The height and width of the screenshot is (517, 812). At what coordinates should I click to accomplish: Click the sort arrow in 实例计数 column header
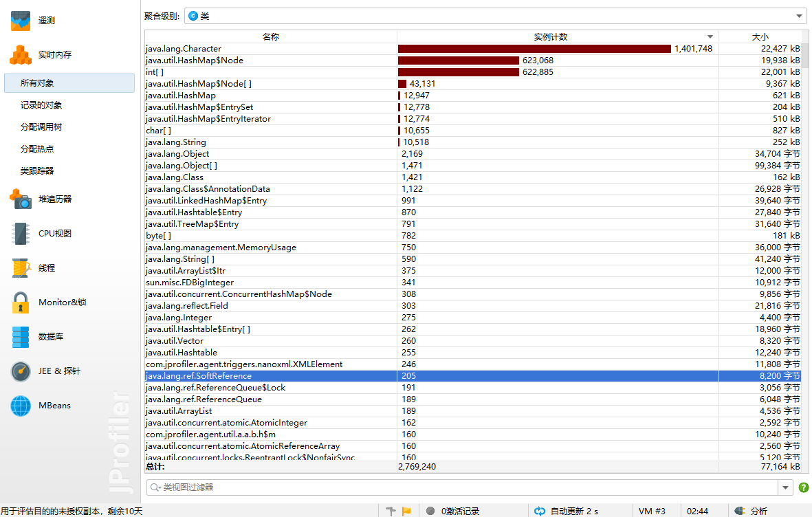[710, 36]
